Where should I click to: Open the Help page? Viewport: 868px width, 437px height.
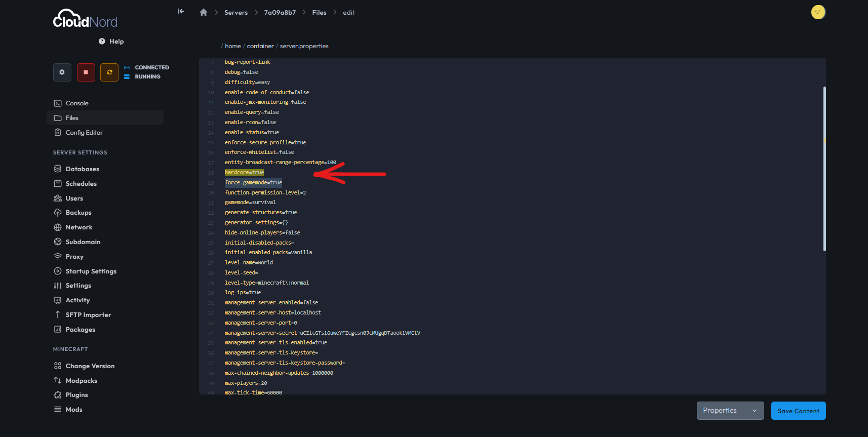(x=111, y=42)
